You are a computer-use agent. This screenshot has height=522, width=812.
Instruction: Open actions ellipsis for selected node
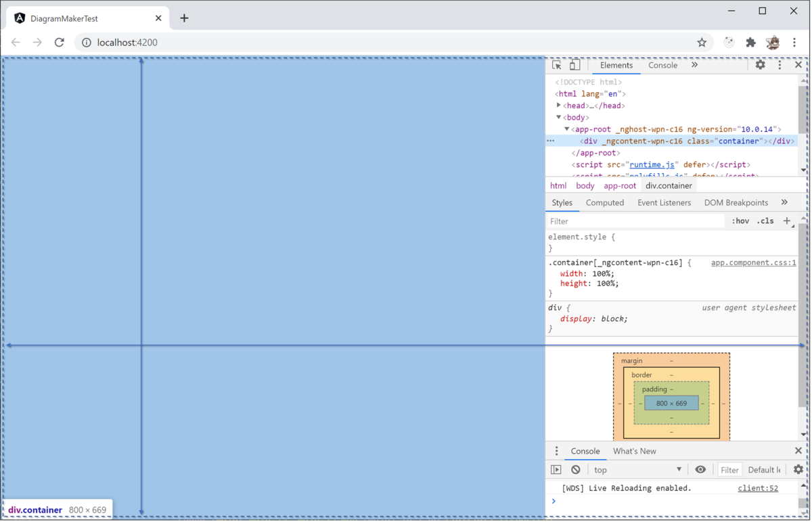click(551, 141)
